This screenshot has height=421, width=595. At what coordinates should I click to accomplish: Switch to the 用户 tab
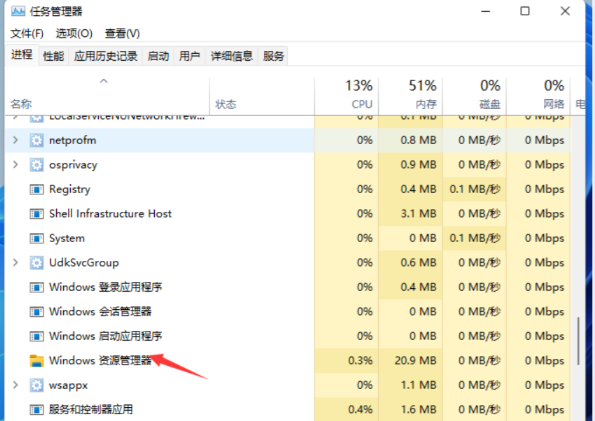(189, 56)
